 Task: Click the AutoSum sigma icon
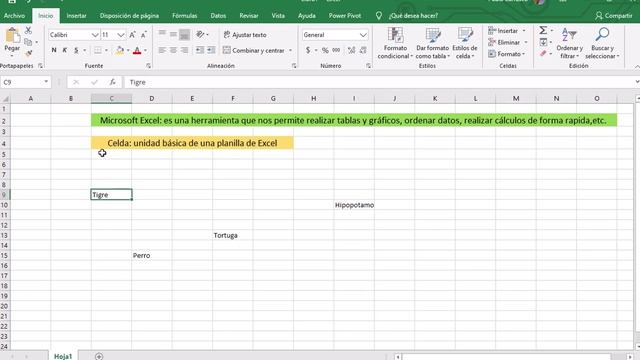[543, 31]
